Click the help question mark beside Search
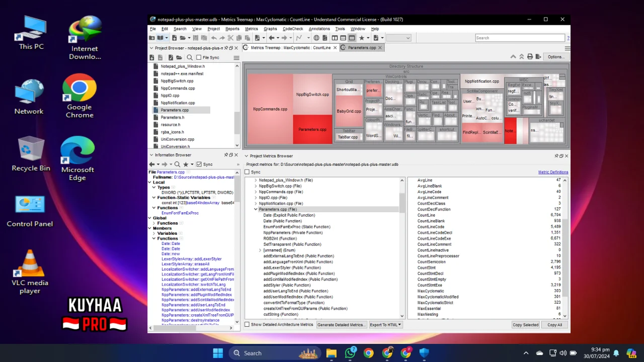Image resolution: width=644 pixels, height=362 pixels. [x=569, y=38]
